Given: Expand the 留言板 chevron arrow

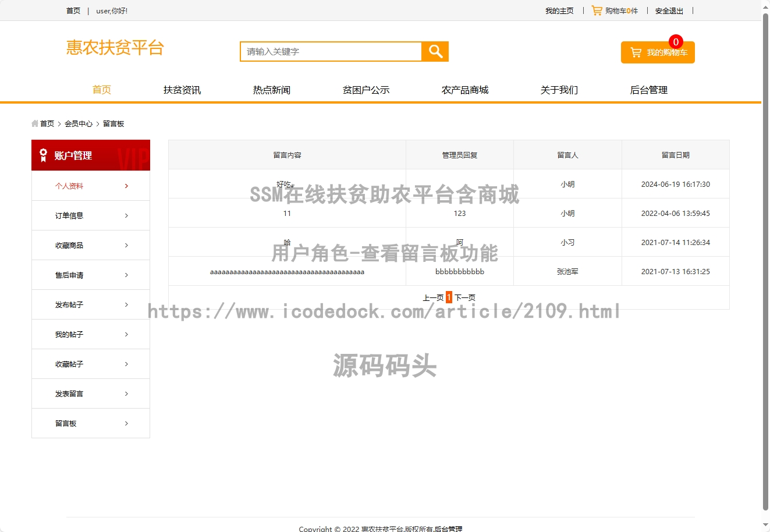Looking at the screenshot, I should coord(126,423).
